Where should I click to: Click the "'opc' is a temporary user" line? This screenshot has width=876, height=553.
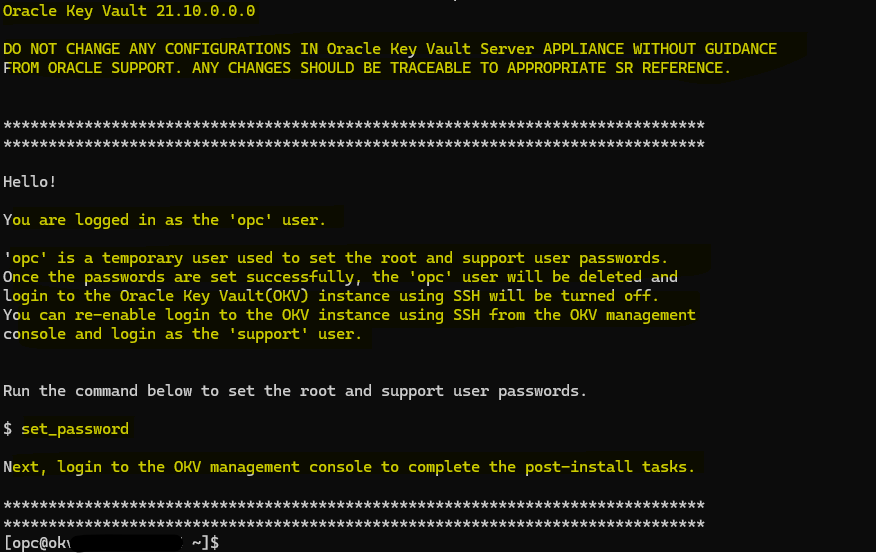click(335, 258)
